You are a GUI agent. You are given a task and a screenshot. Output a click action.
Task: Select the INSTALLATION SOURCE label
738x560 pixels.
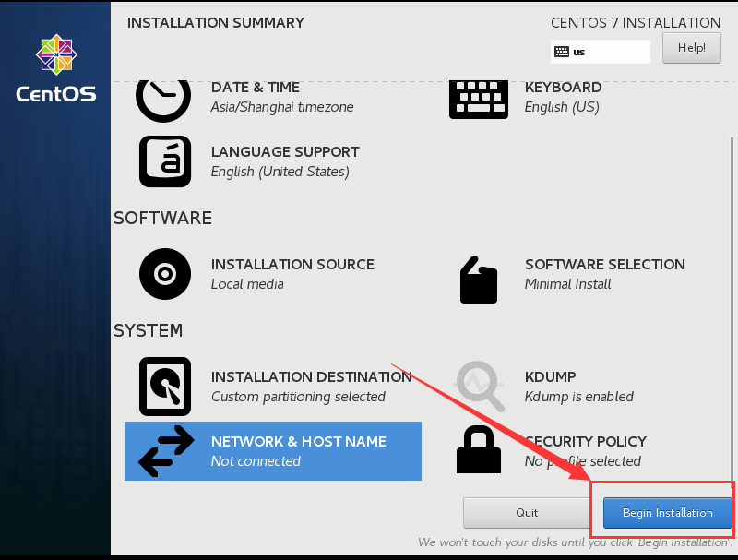click(292, 265)
